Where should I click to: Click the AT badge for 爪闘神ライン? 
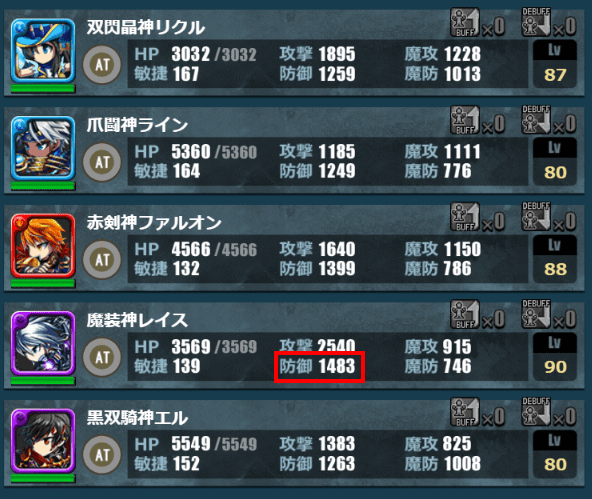102,162
